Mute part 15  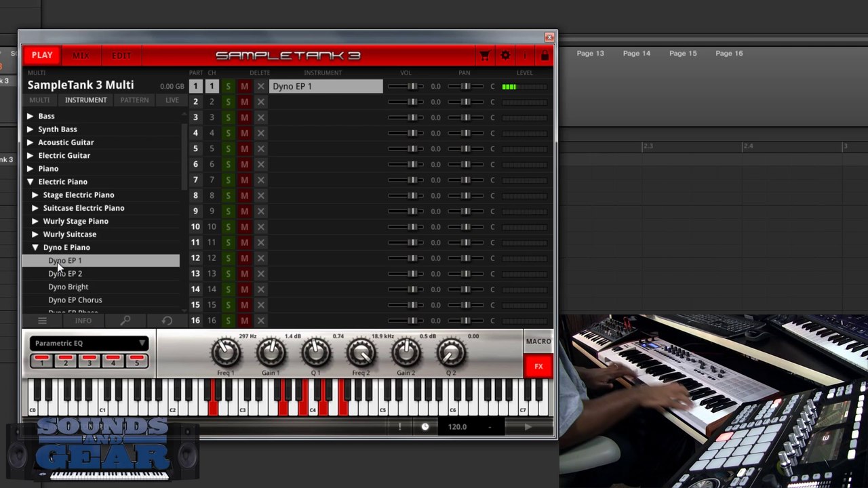(x=244, y=305)
